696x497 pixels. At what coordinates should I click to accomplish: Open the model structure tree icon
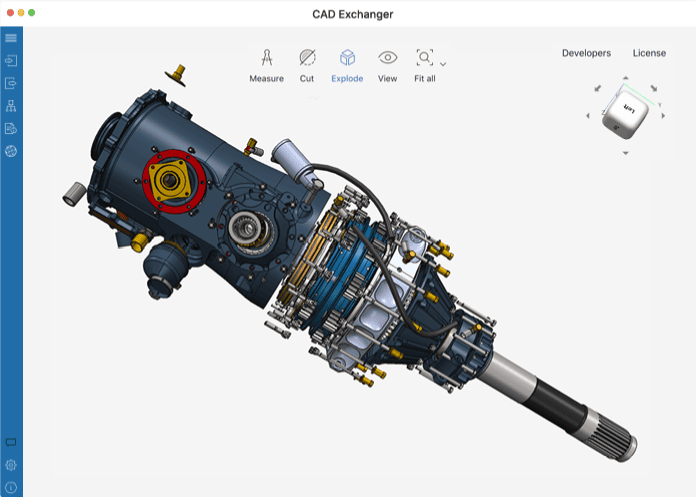point(11,106)
